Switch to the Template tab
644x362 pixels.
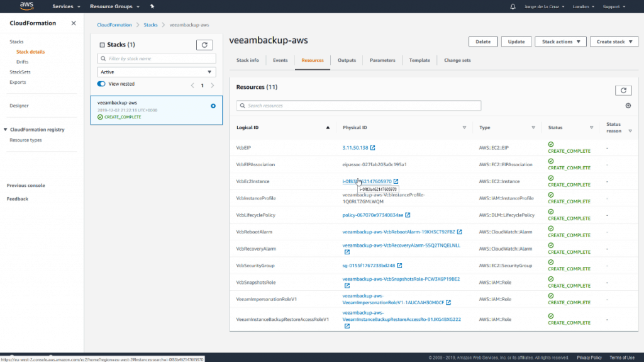(419, 60)
